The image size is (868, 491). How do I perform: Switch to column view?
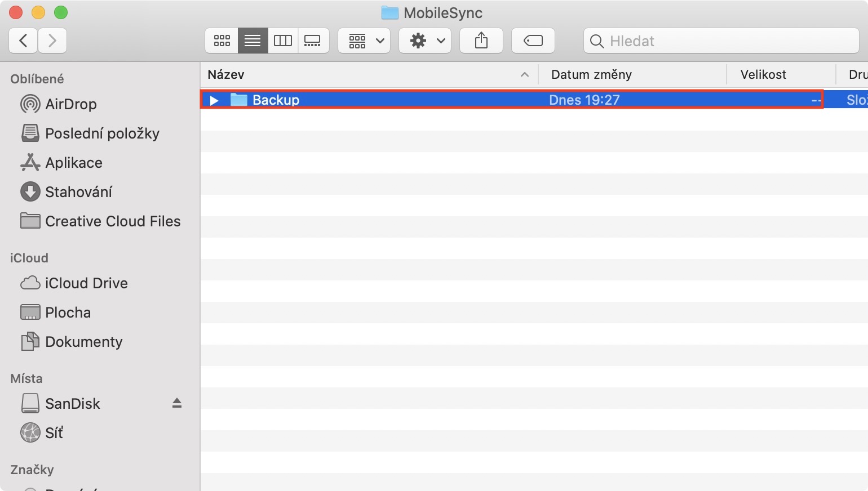click(x=283, y=41)
